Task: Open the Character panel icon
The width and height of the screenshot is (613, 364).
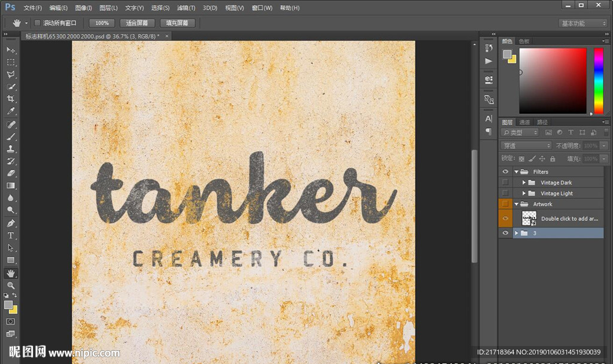Action: coord(488,119)
